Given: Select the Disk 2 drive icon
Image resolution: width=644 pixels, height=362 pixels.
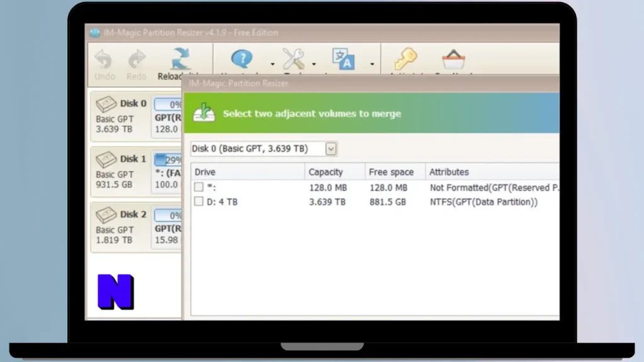Looking at the screenshot, I should coord(106,215).
